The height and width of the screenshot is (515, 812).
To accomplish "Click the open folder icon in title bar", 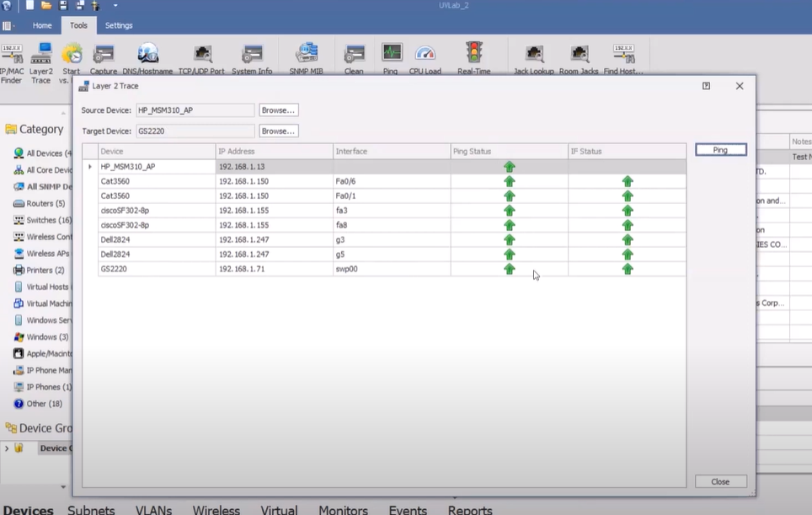I will pyautogui.click(x=46, y=6).
